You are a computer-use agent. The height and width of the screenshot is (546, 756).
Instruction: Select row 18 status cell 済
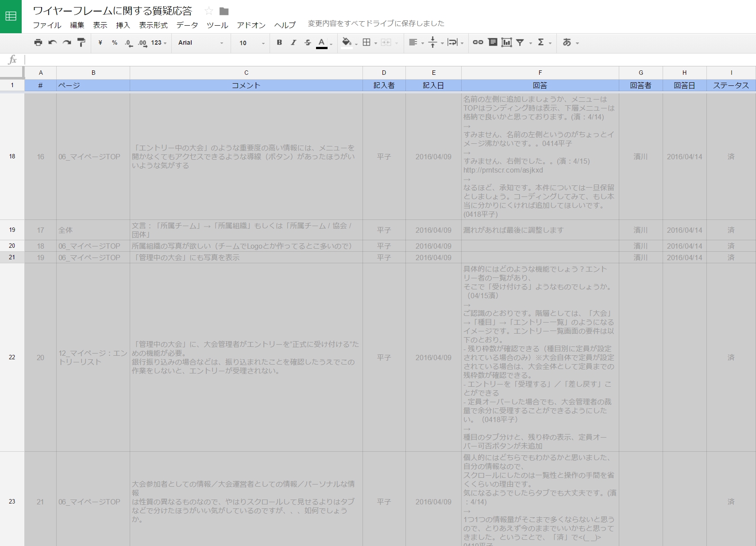pos(731,157)
